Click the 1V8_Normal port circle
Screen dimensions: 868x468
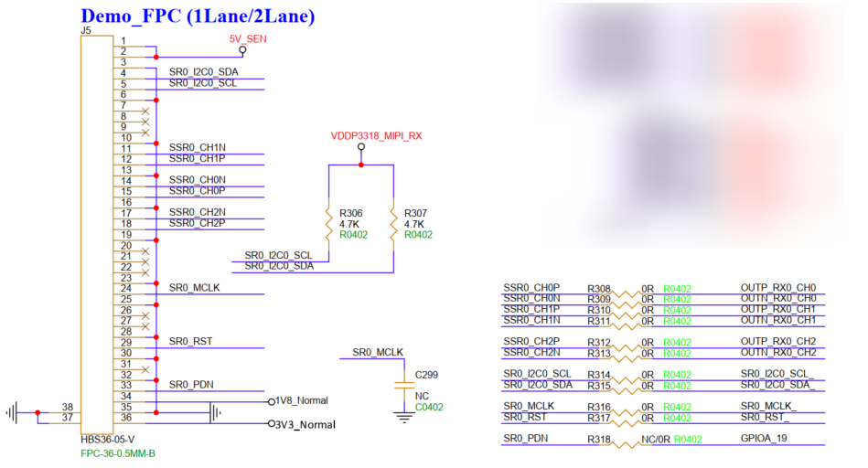click(271, 401)
